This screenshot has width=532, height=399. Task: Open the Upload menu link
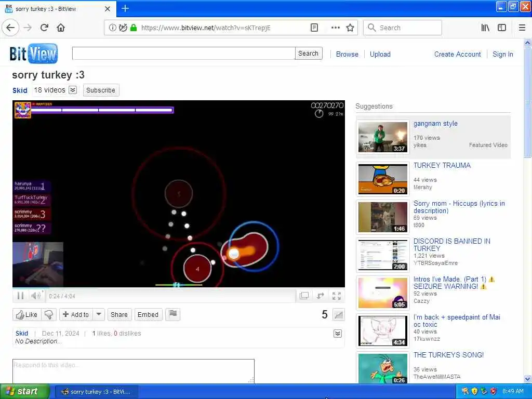coord(380,54)
